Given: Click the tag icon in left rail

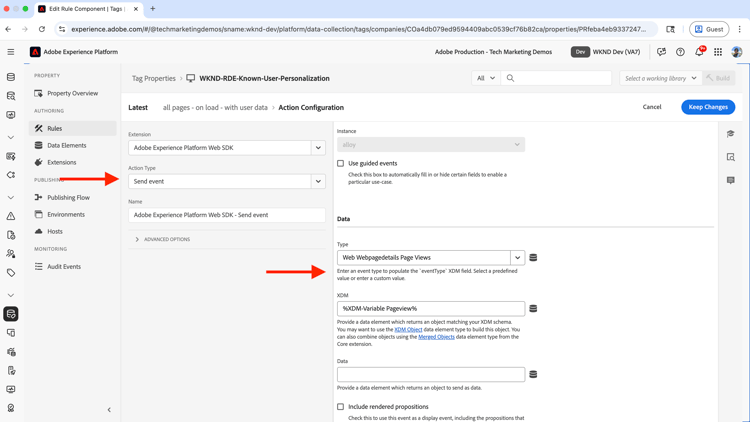Looking at the screenshot, I should [11, 273].
